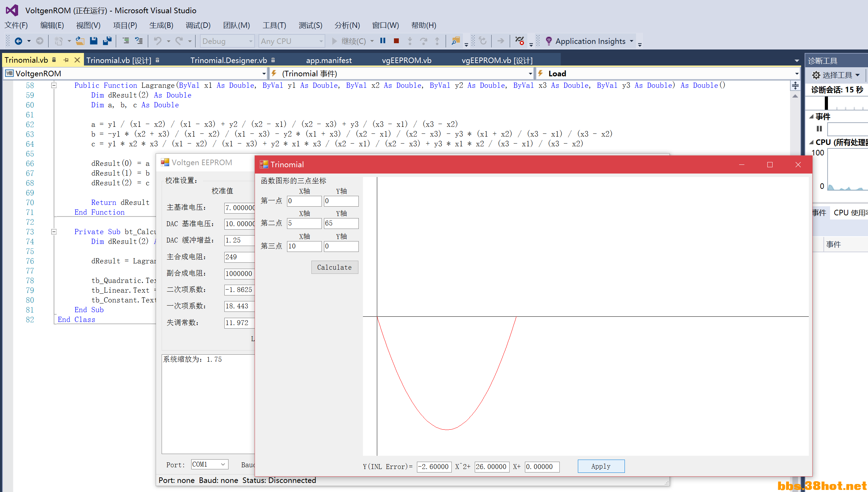Viewport: 868px width, 492px height.
Task: Open the Analyze menu
Action: click(x=347, y=25)
